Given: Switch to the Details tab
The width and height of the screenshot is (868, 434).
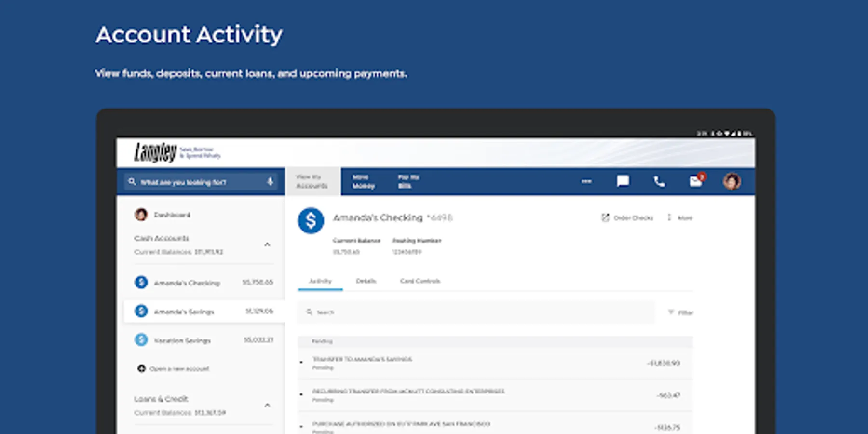Looking at the screenshot, I should (366, 281).
